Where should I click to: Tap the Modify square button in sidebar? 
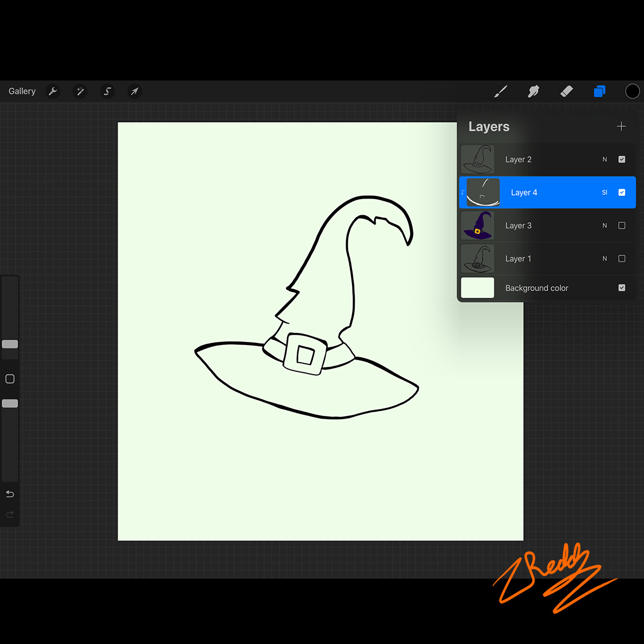click(x=10, y=379)
